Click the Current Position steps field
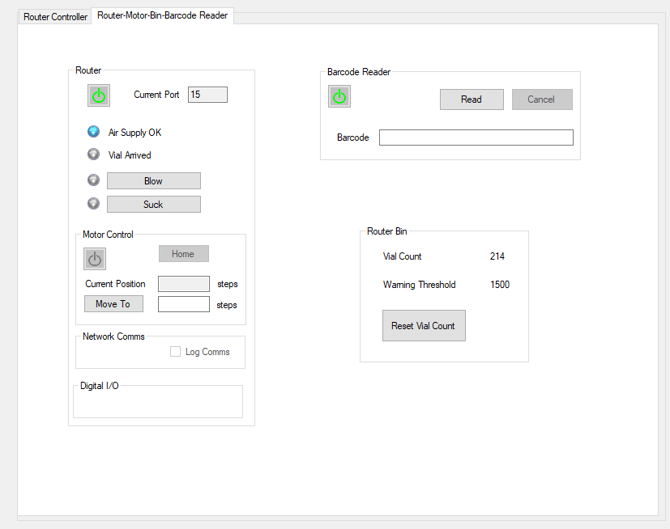Screen dimensions: 670x529 (184, 284)
